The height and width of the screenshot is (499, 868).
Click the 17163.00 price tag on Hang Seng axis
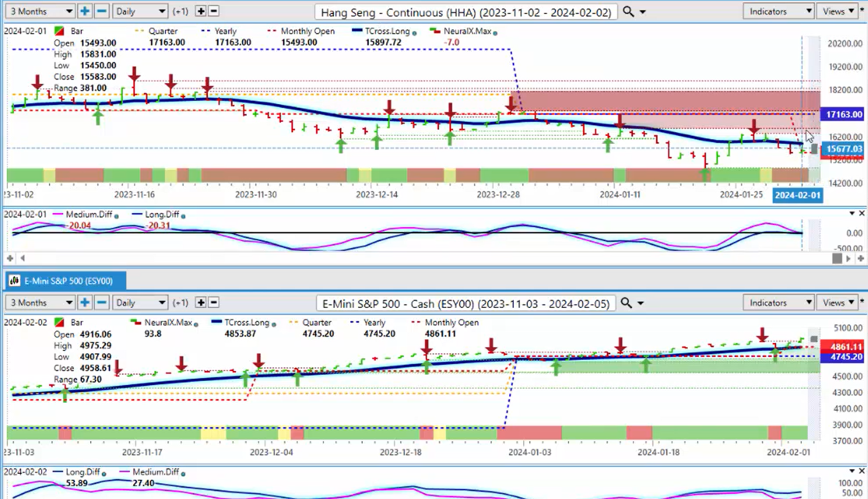click(x=844, y=114)
